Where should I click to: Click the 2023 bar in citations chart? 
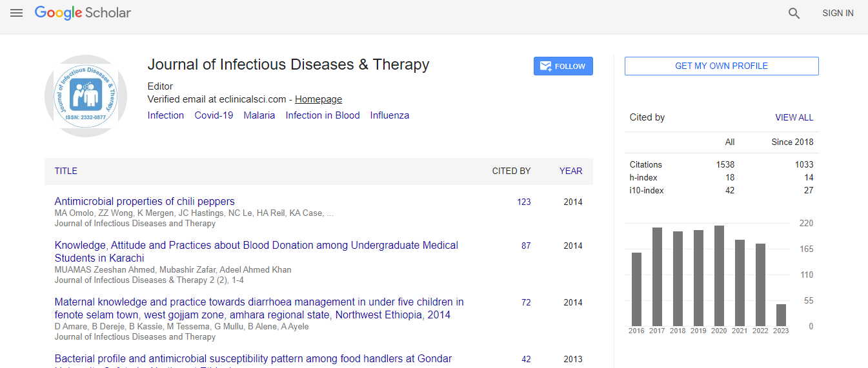pos(781,315)
